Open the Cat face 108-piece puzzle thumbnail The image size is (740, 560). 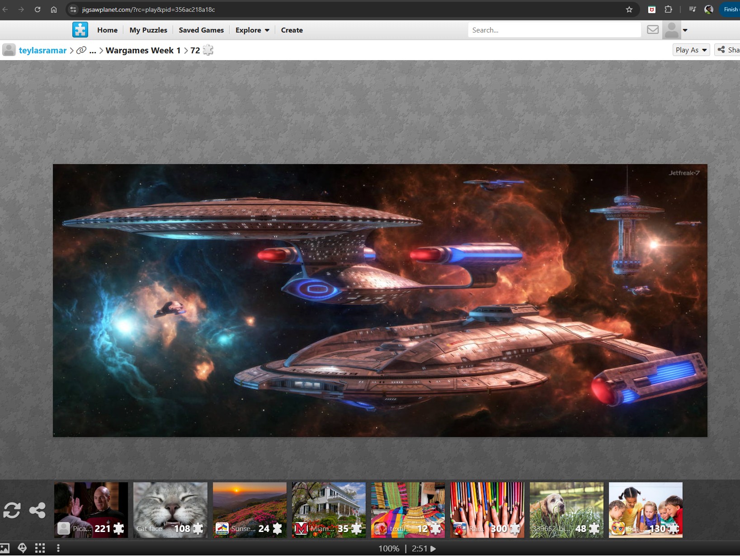tap(170, 510)
